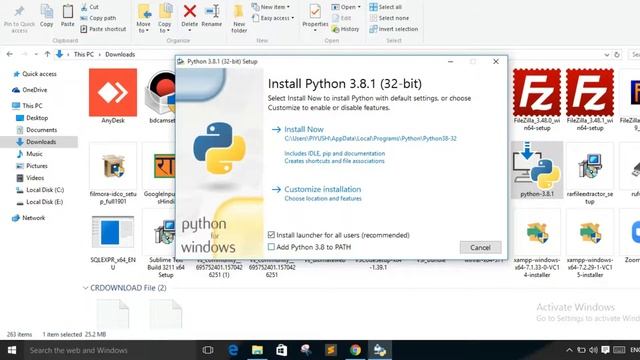Enable Add Python 3.8 to PATH
This screenshot has width=640, height=360.
271,247
